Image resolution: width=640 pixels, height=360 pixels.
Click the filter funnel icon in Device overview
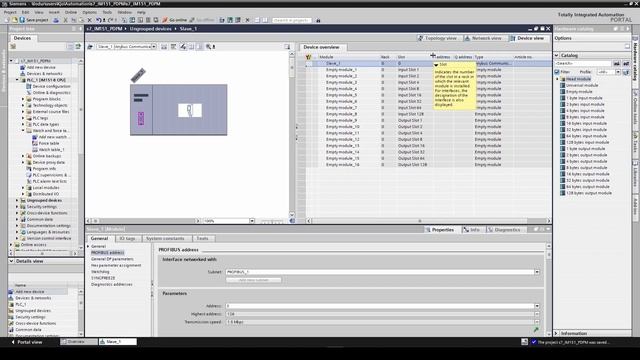tap(308, 57)
